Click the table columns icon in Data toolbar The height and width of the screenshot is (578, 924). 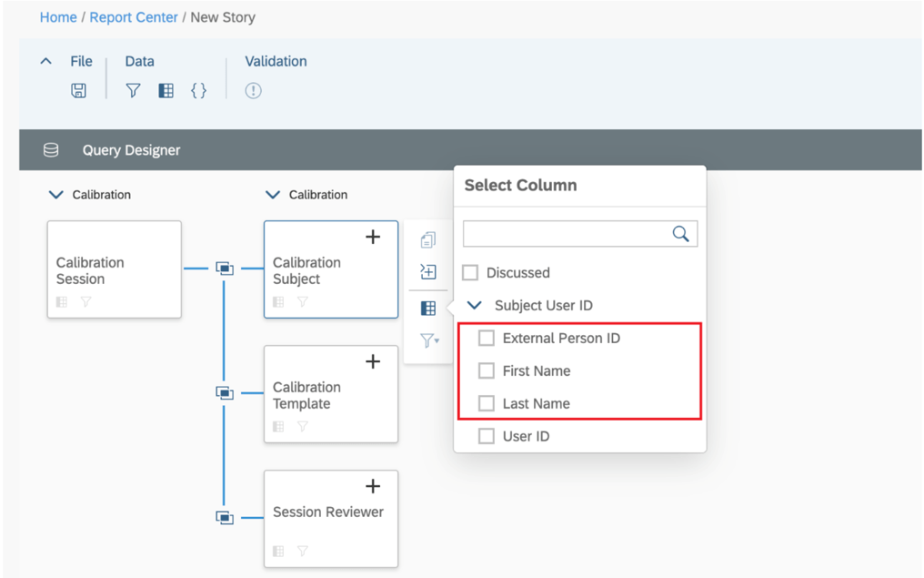166,90
